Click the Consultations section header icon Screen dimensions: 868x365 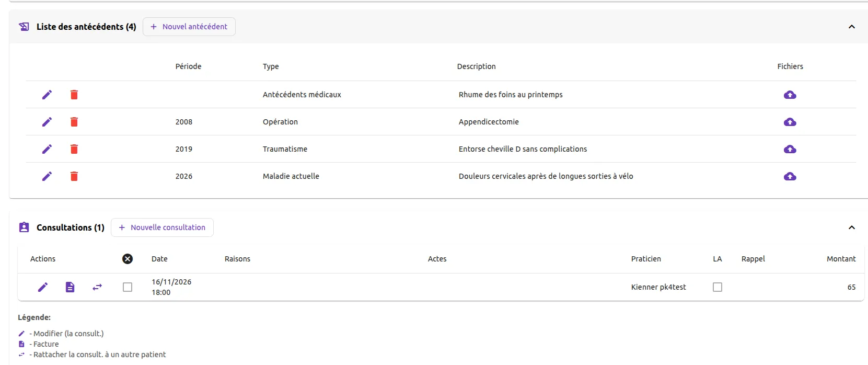pos(24,227)
